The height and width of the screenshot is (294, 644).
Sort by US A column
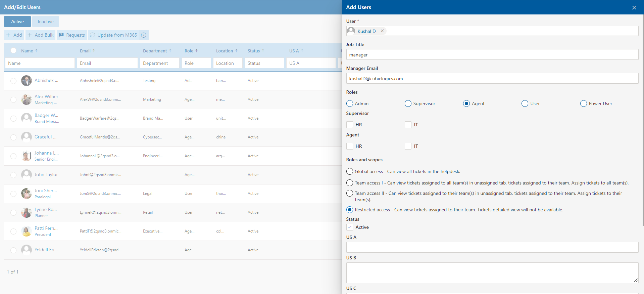click(296, 51)
